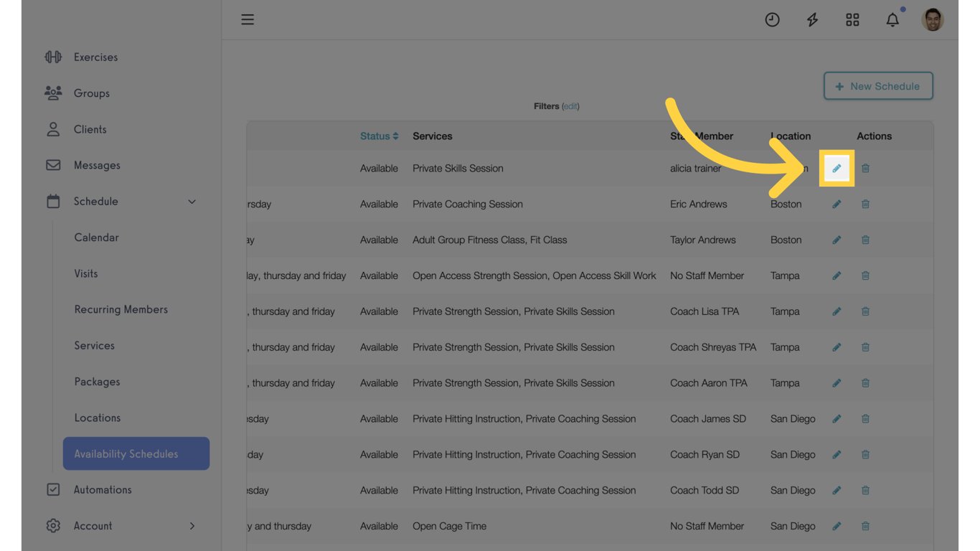
Task: Edit the Coach Lisa TPA schedule
Action: pos(837,311)
